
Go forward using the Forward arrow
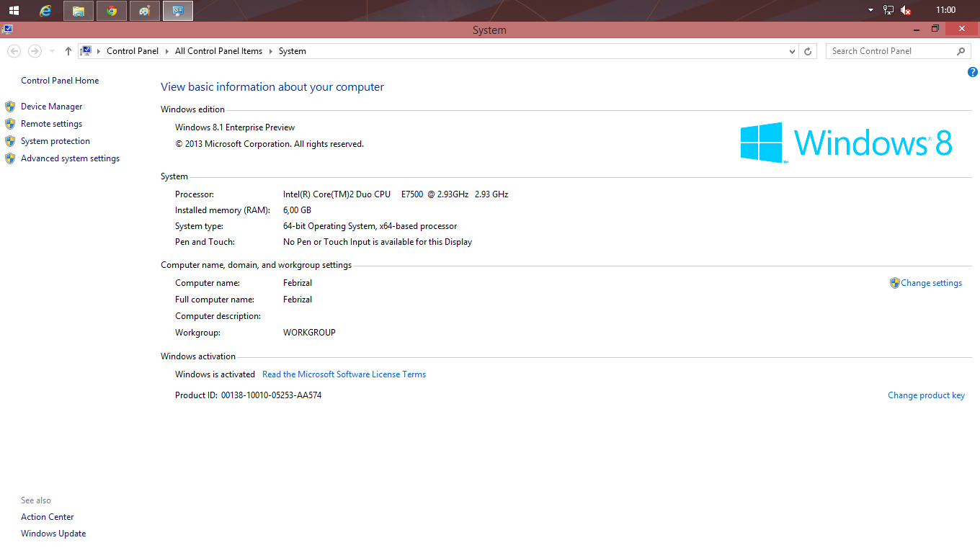pyautogui.click(x=35, y=51)
